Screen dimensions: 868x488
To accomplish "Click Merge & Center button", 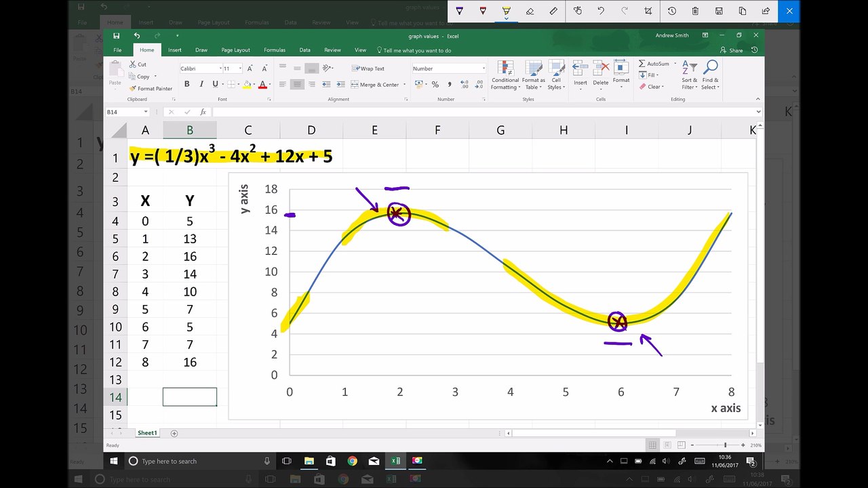I will [x=375, y=85].
